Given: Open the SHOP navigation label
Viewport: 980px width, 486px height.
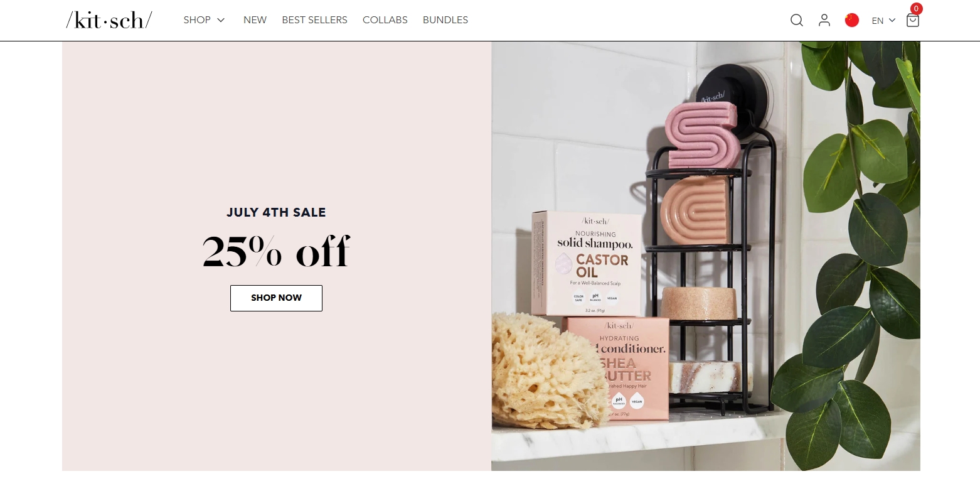Looking at the screenshot, I should pyautogui.click(x=197, y=20).
